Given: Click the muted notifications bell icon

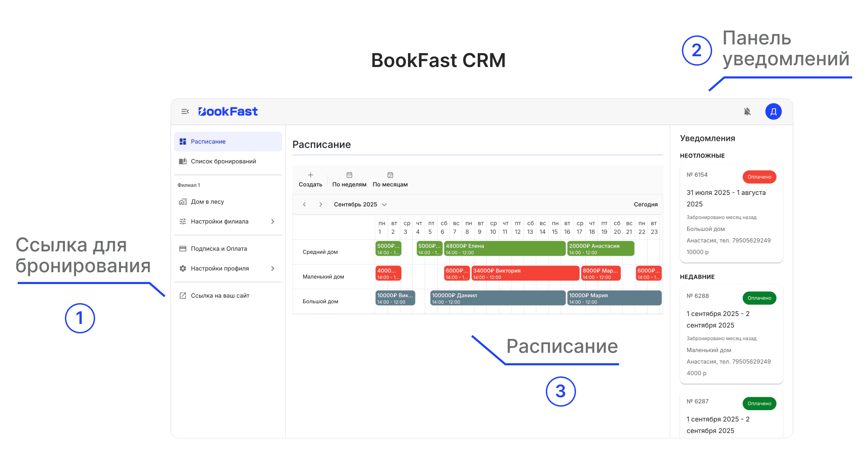Looking at the screenshot, I should pyautogui.click(x=747, y=111).
